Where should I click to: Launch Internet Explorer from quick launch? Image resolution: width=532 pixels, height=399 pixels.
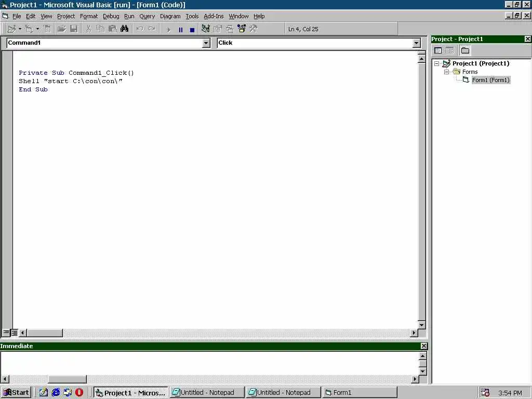pyautogui.click(x=56, y=393)
